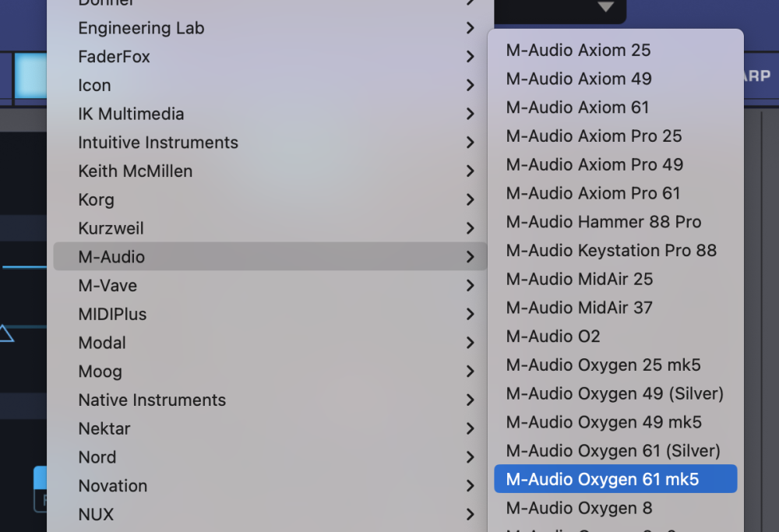
Task: Click the light blue square button
Action: 31,76
